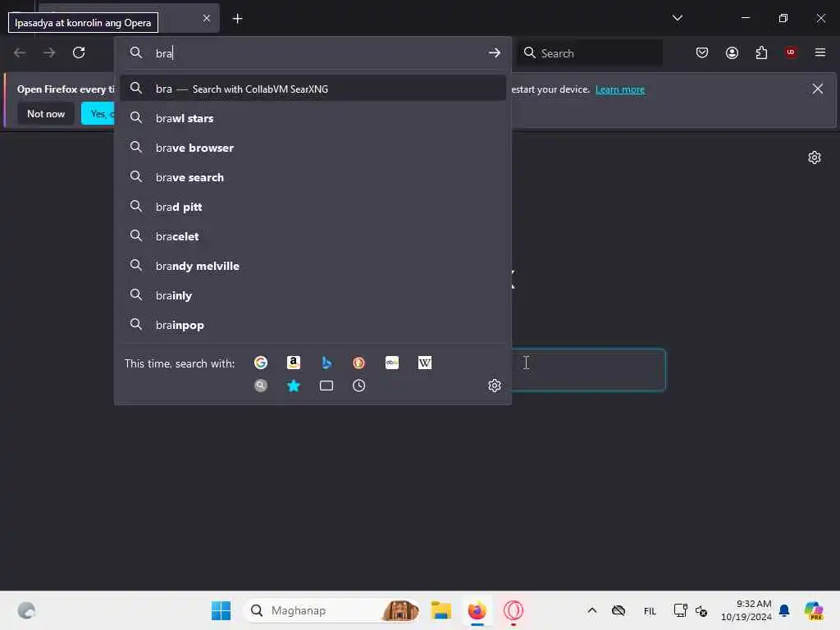Search bookmarks using the star icon

(294, 386)
